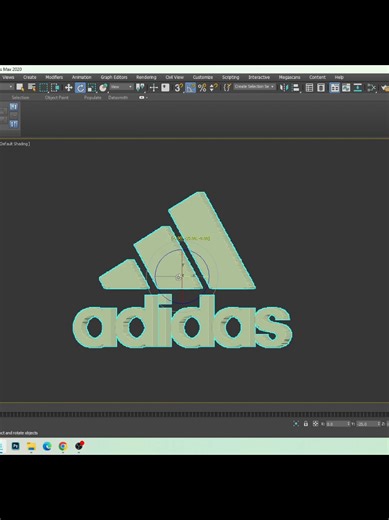Screen dimensions: 389x520
Task: Click the Isolate Selection toggle icon
Action: click(296, 424)
